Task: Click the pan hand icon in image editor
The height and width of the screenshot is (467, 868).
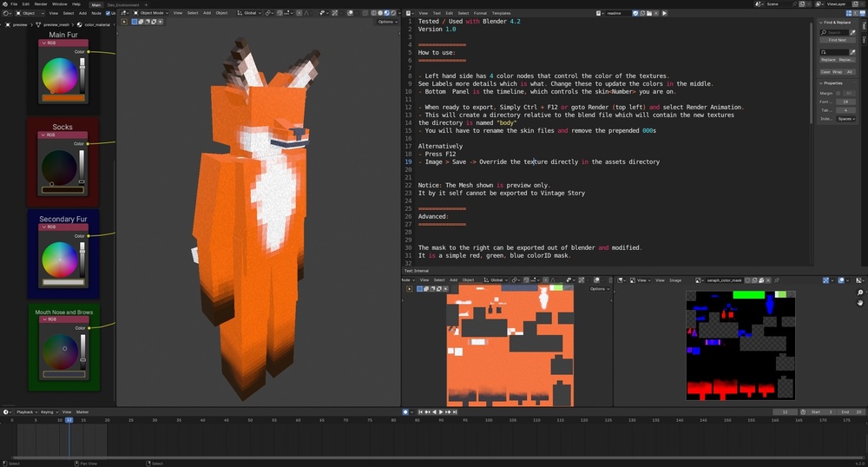Action: point(860,303)
